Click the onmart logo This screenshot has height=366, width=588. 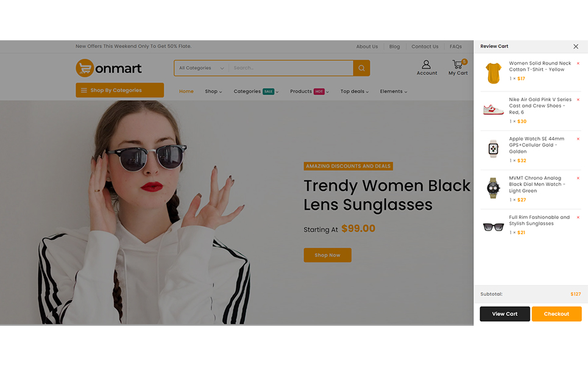click(x=108, y=68)
